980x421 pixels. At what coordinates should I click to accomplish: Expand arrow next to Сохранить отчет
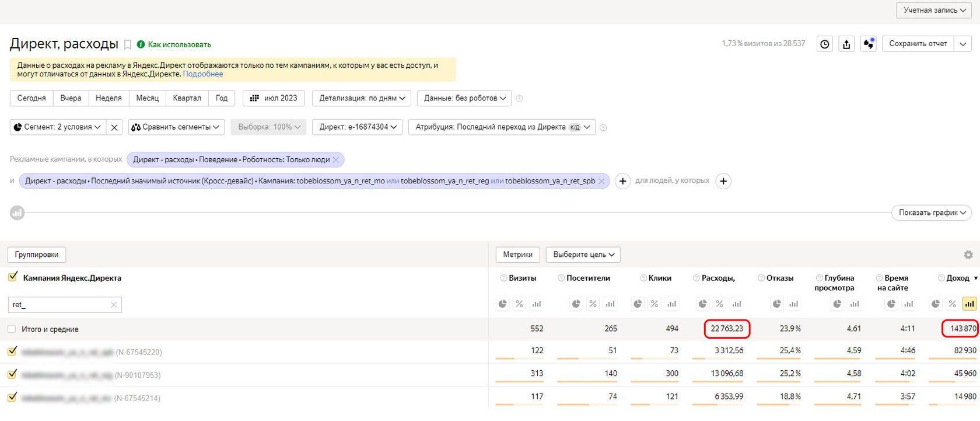pyautogui.click(x=963, y=44)
